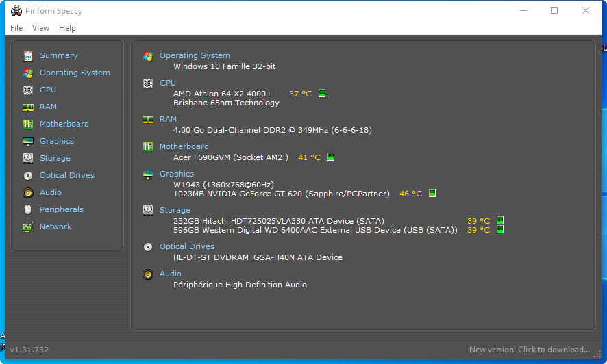
Task: Click 'AMD Athlon 64 X2 4000+' text
Action: click(223, 94)
